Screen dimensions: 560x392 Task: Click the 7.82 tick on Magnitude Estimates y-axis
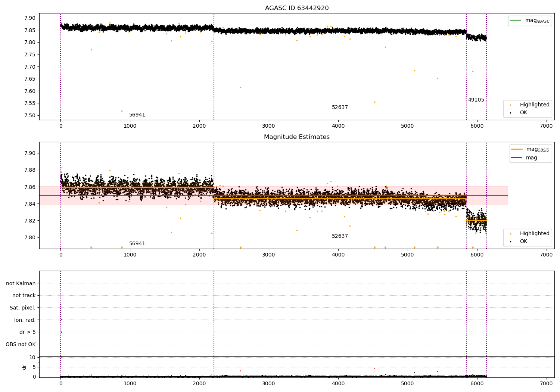pos(30,221)
